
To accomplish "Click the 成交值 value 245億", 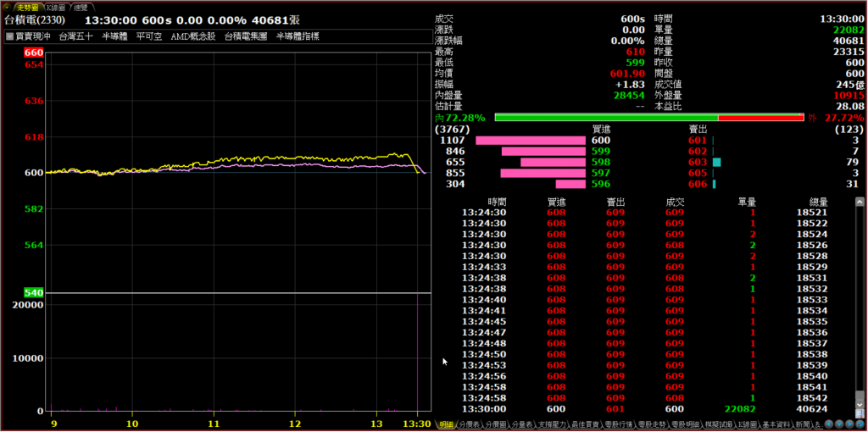I will (849, 85).
